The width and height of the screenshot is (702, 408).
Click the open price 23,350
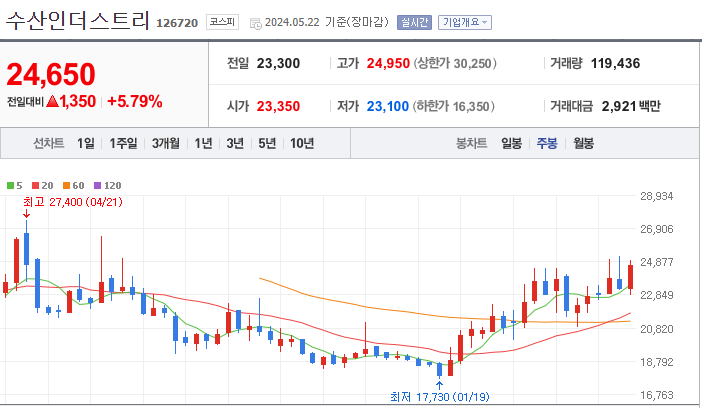(278, 107)
